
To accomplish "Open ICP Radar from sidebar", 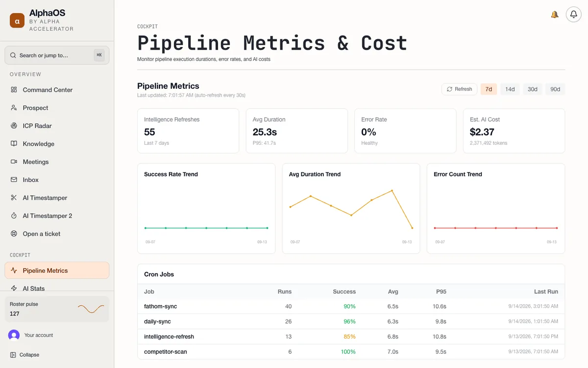I will coord(57,126).
